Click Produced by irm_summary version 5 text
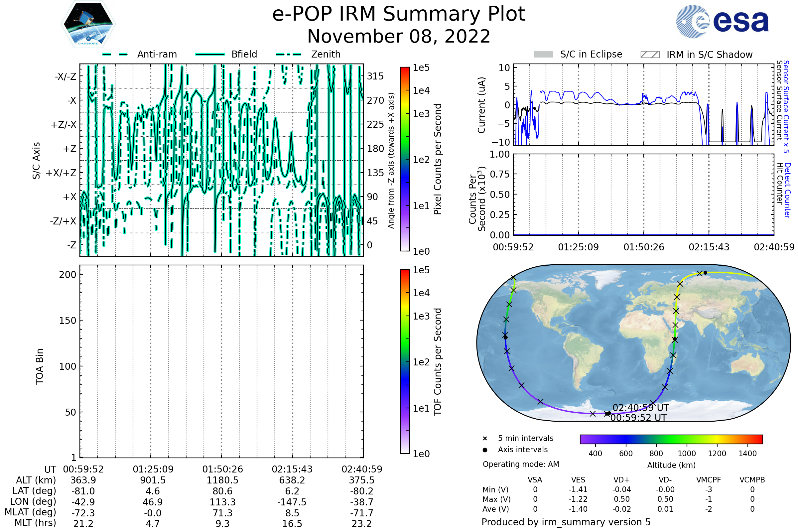Viewport: 798px width, 532px height. point(566,522)
